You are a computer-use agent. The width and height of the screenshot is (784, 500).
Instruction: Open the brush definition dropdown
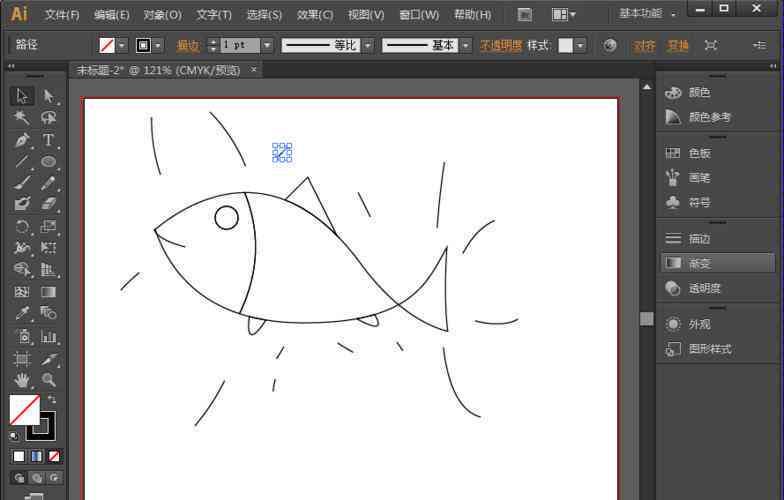466,46
